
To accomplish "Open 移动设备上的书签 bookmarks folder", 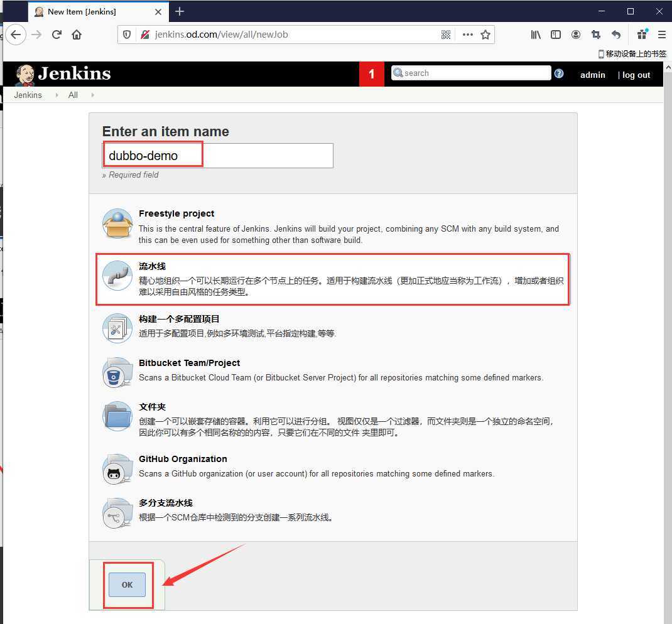I will [x=632, y=53].
